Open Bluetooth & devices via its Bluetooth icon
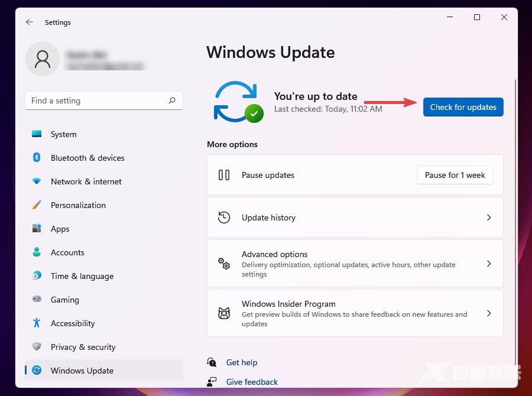The width and height of the screenshot is (532, 396). point(38,158)
